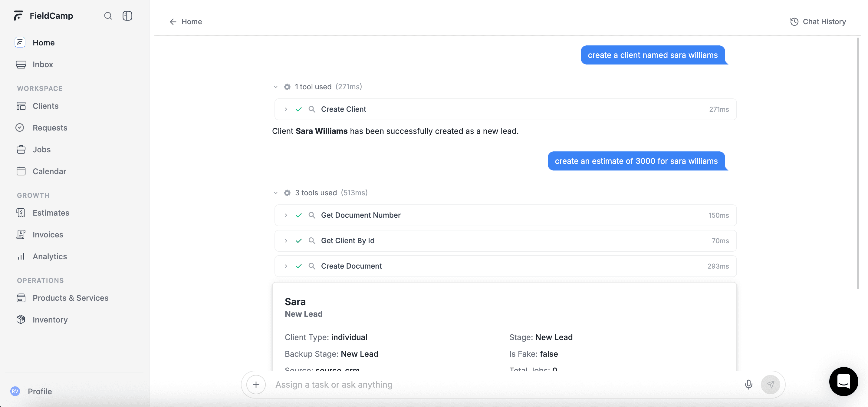Expand the Create Client tool details
Image resolution: width=868 pixels, height=407 pixels.
tap(286, 109)
